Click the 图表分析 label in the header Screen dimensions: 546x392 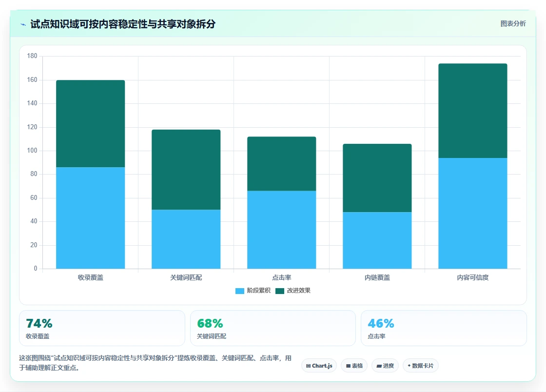click(x=513, y=24)
